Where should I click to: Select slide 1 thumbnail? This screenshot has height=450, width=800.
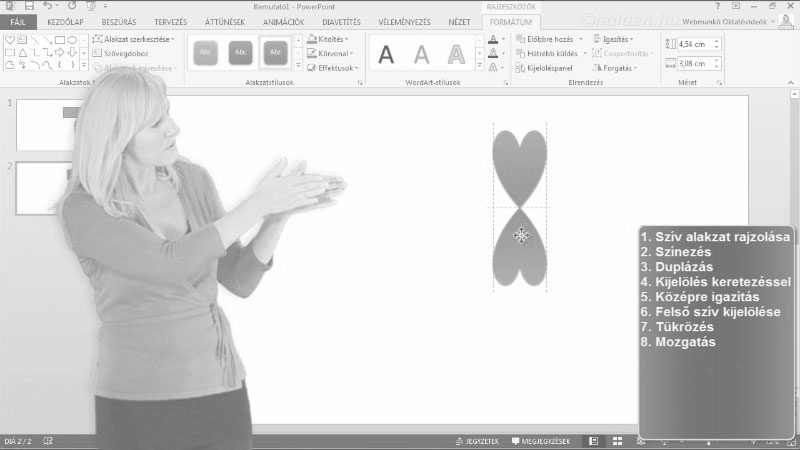47,125
